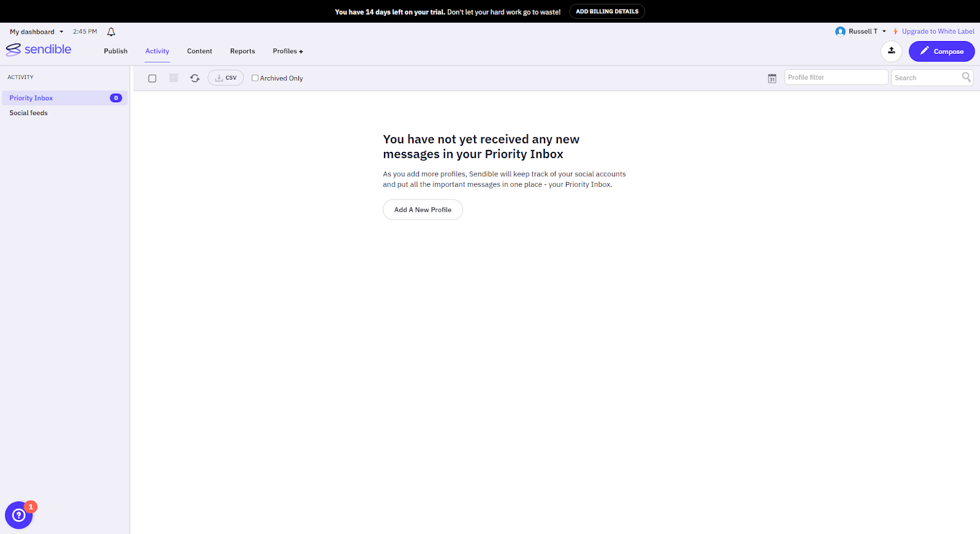Toggle the select all messages checkbox
Screen dimensions: 980x534
[153, 78]
